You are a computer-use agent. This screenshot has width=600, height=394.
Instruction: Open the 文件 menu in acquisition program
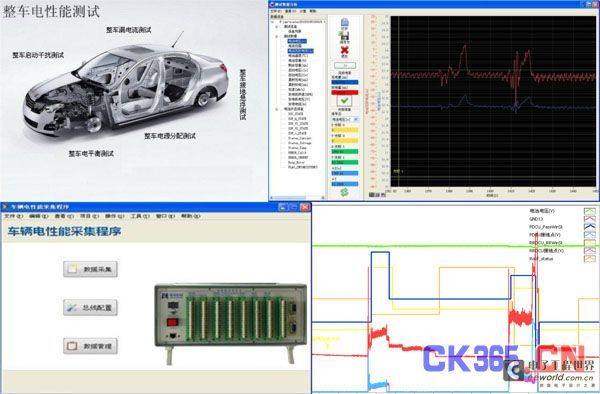point(13,216)
